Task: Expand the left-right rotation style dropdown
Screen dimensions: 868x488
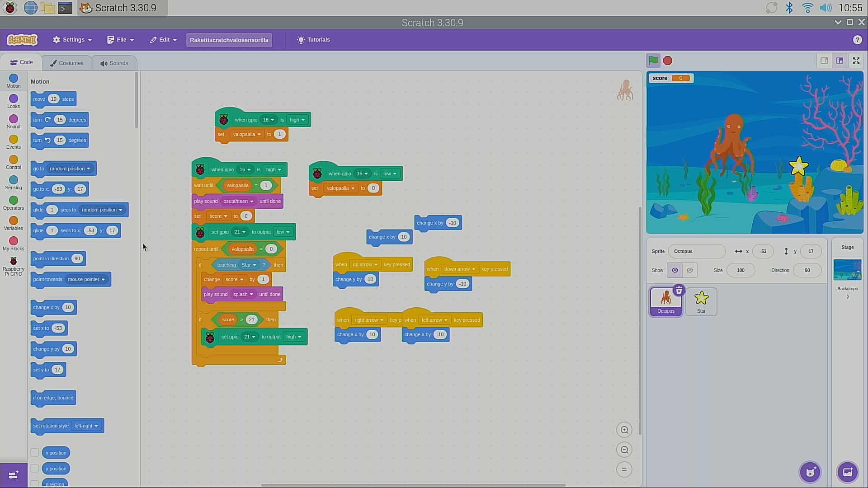Action: pyautogui.click(x=86, y=426)
